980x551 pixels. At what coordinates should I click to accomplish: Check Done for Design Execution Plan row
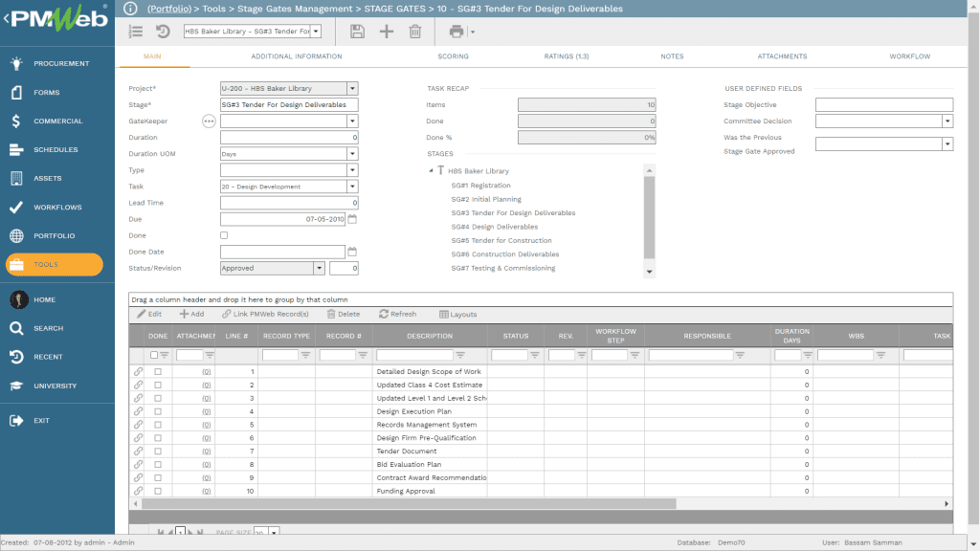point(158,411)
